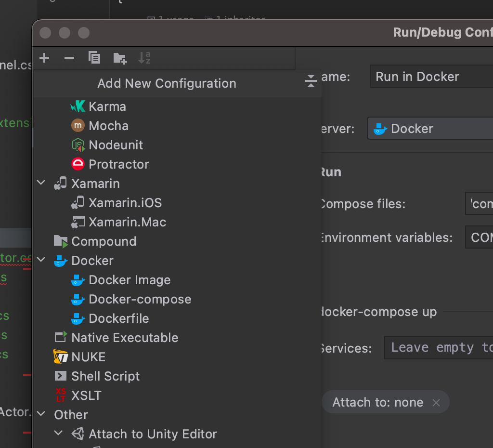Image resolution: width=493 pixels, height=448 pixels.
Task: Click the Docker-compose whale icon
Action: point(78,299)
